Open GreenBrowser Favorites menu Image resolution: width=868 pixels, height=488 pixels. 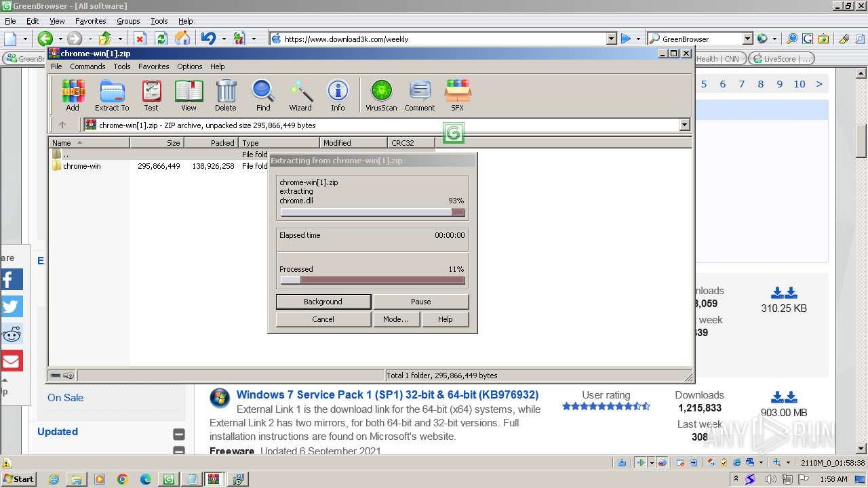[90, 21]
